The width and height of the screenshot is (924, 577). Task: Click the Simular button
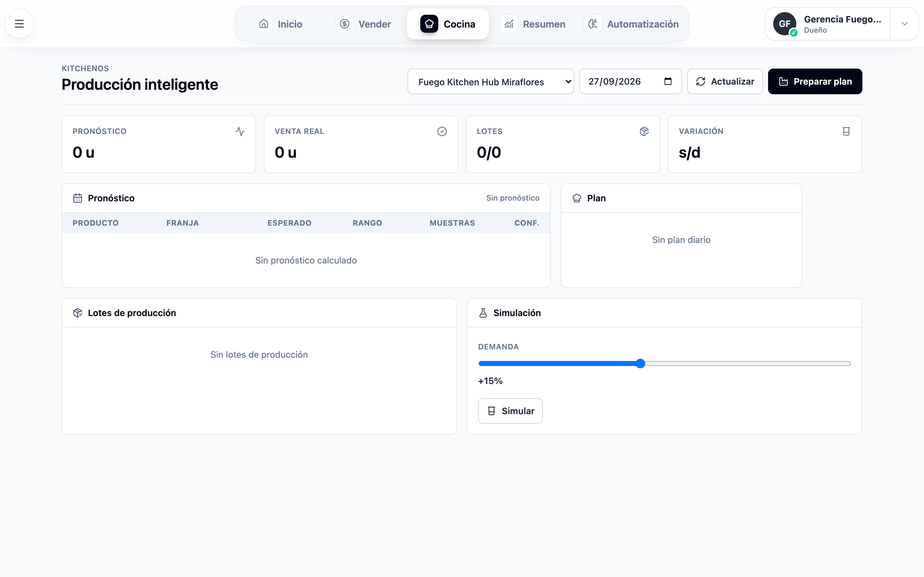tap(510, 411)
